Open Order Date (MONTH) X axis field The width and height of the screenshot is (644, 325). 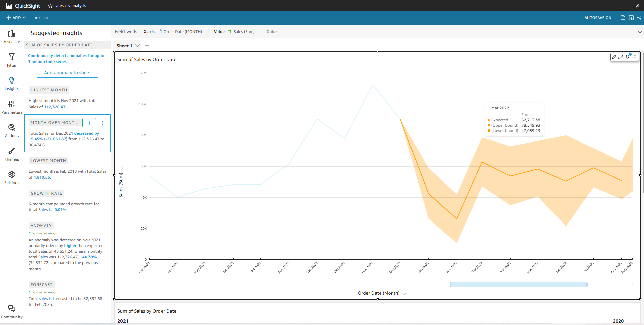click(x=180, y=32)
